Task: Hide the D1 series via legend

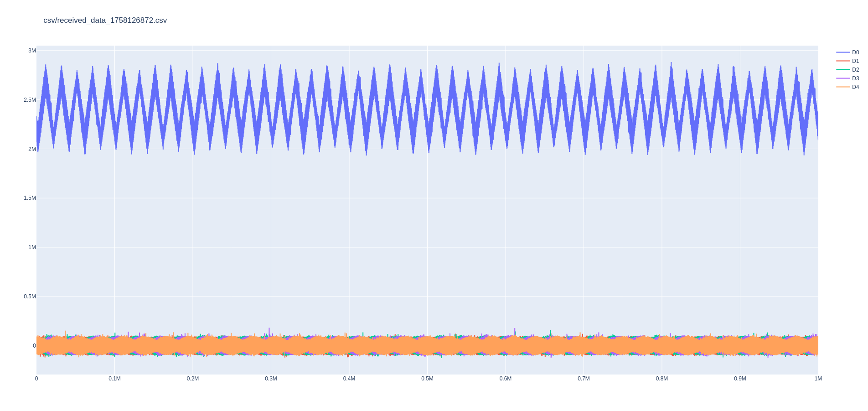Action: (855, 61)
